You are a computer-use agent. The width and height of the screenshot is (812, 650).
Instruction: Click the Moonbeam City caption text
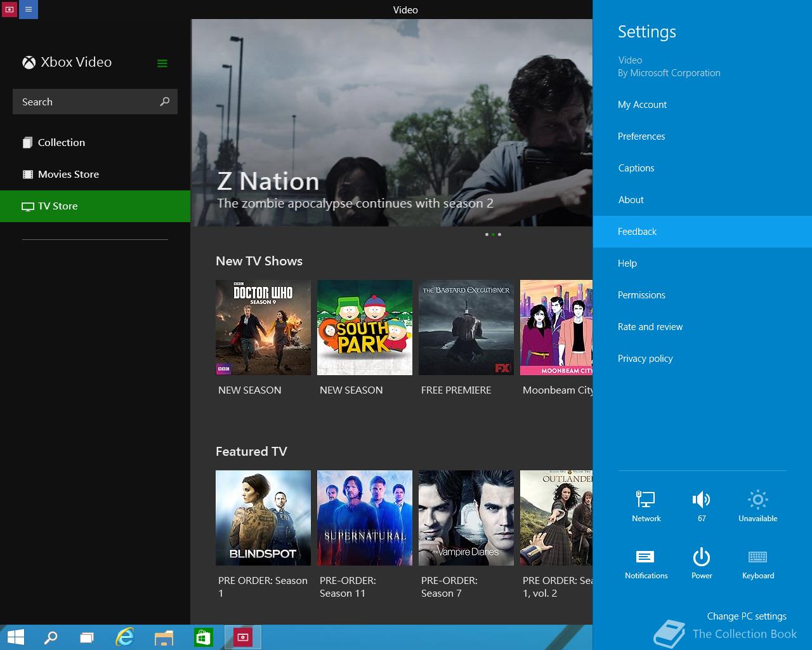click(558, 390)
